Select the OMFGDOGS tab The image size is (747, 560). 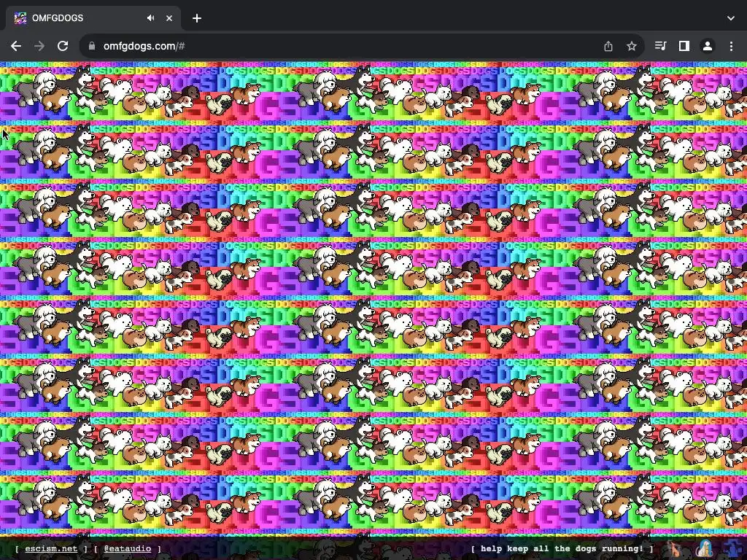93,18
